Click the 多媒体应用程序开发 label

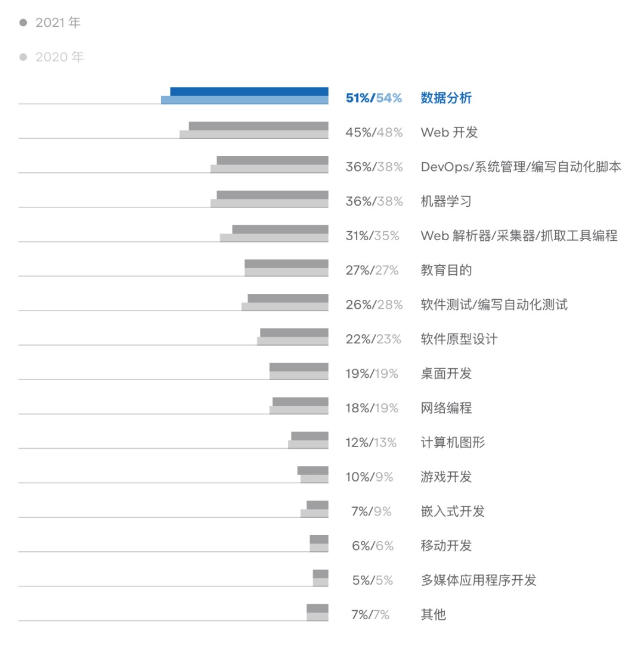point(478,580)
